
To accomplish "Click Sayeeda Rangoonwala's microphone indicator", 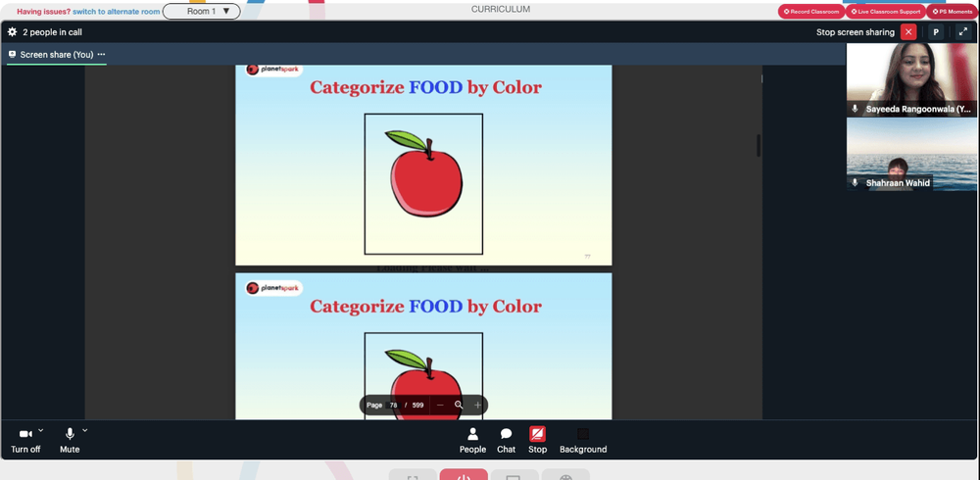I will 855,109.
